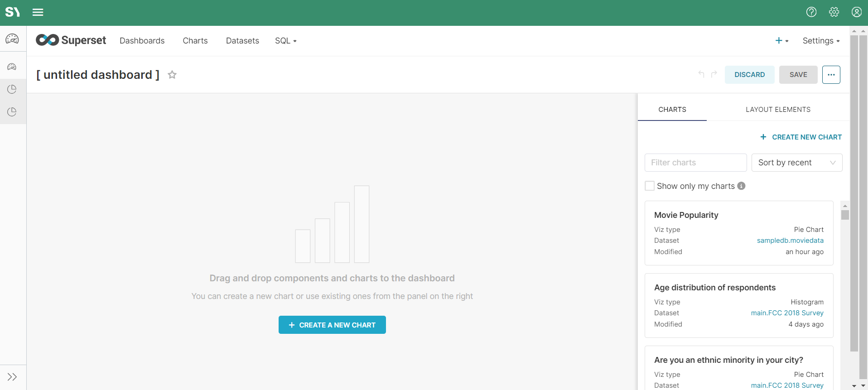Open the gear settings icon in the top bar
Viewport: 868px width, 390px height.
[x=834, y=12]
